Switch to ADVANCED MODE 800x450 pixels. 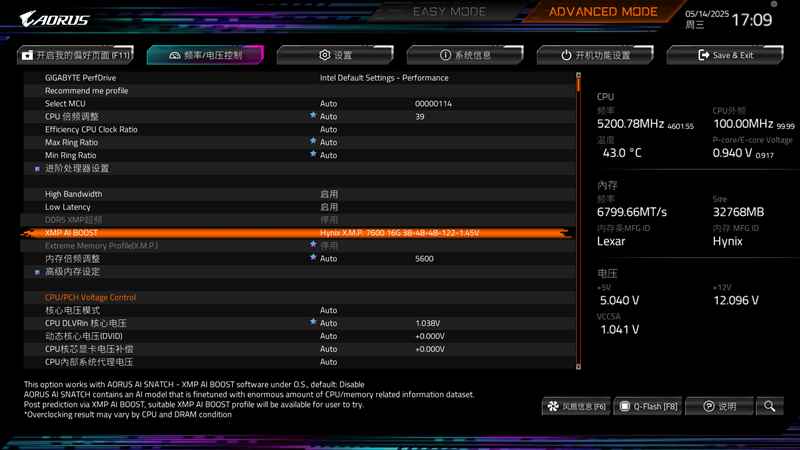click(x=603, y=11)
